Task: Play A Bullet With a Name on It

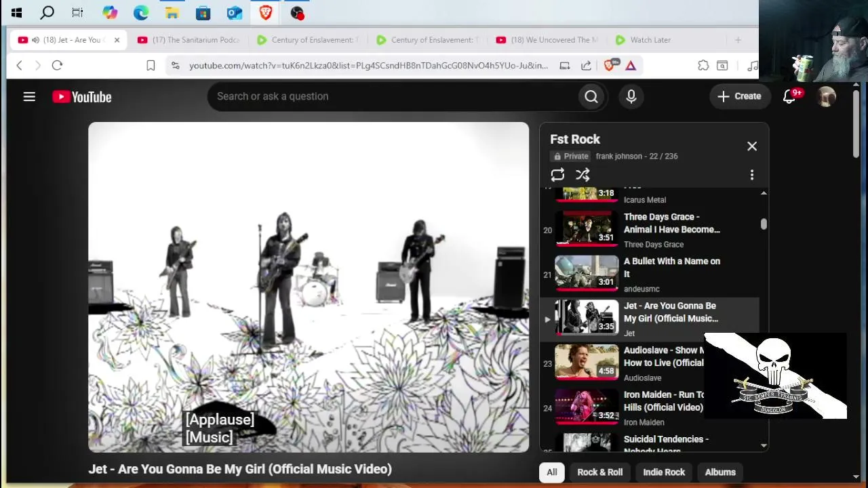Action: pyautogui.click(x=650, y=274)
